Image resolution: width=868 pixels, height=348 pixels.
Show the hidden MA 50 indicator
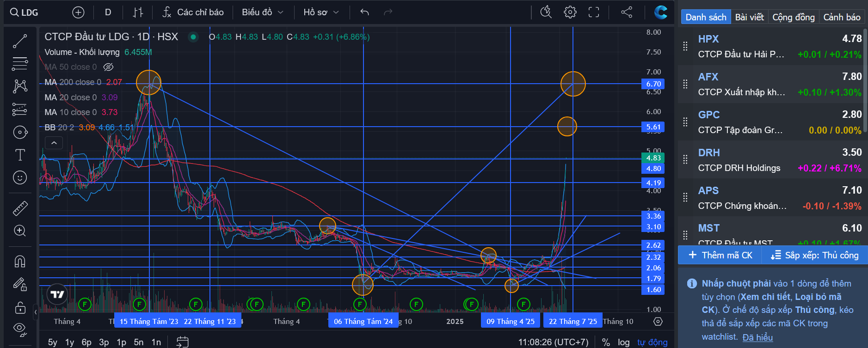click(108, 67)
